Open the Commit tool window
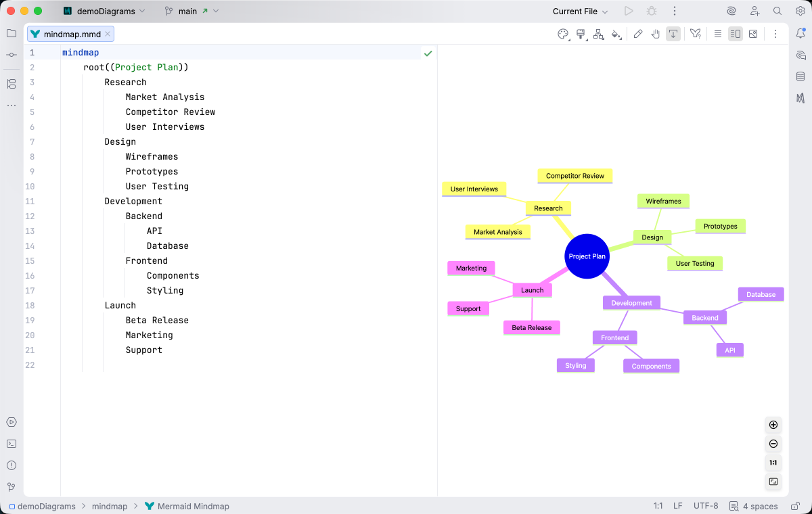812x514 pixels. (x=12, y=55)
